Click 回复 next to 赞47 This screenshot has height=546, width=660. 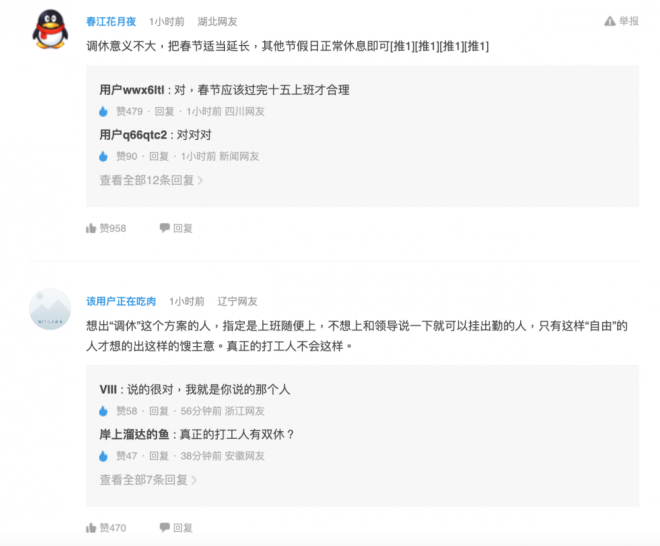coord(159,456)
